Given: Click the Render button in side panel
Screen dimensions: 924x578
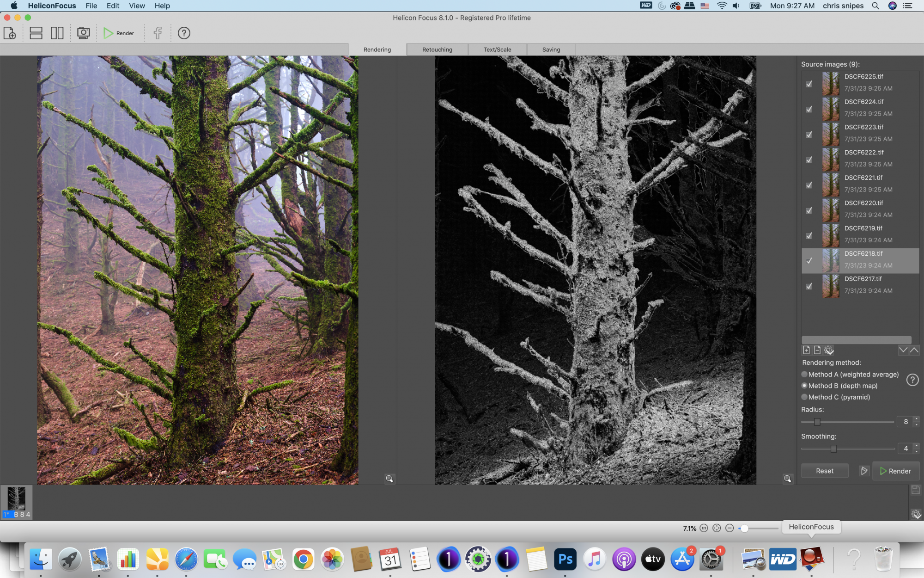Looking at the screenshot, I should [895, 471].
